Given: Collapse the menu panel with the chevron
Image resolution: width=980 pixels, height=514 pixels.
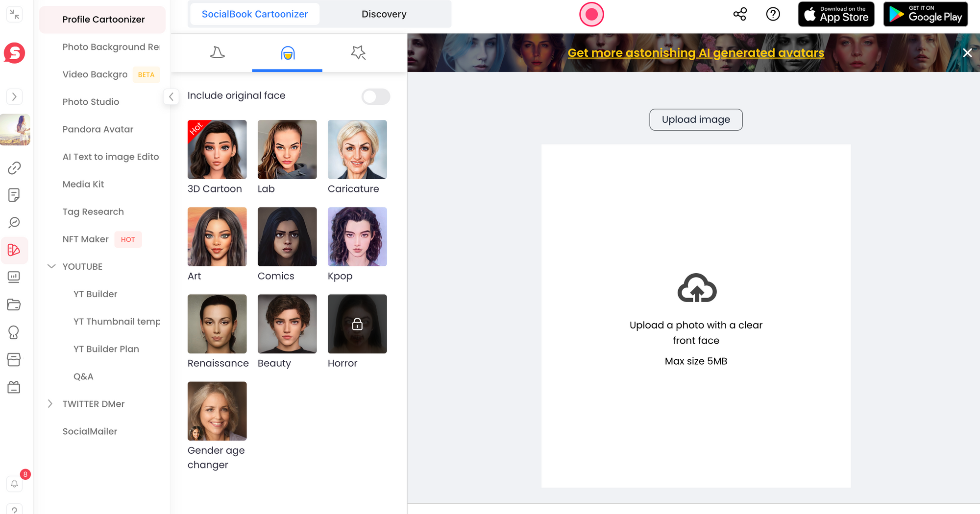Looking at the screenshot, I should pyautogui.click(x=171, y=97).
